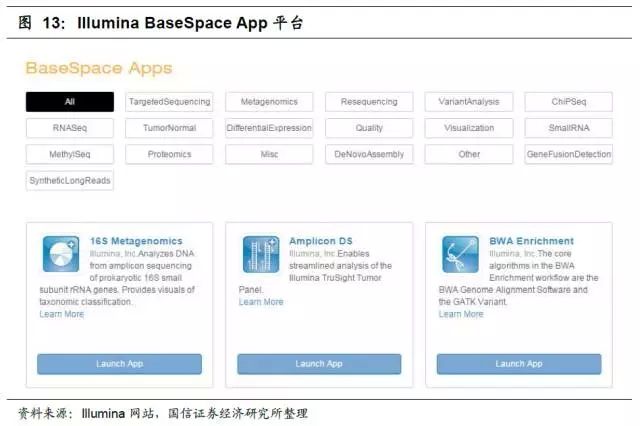This screenshot has height=426, width=640.
Task: Click the BWA Enrichment app icon
Action: (x=461, y=254)
